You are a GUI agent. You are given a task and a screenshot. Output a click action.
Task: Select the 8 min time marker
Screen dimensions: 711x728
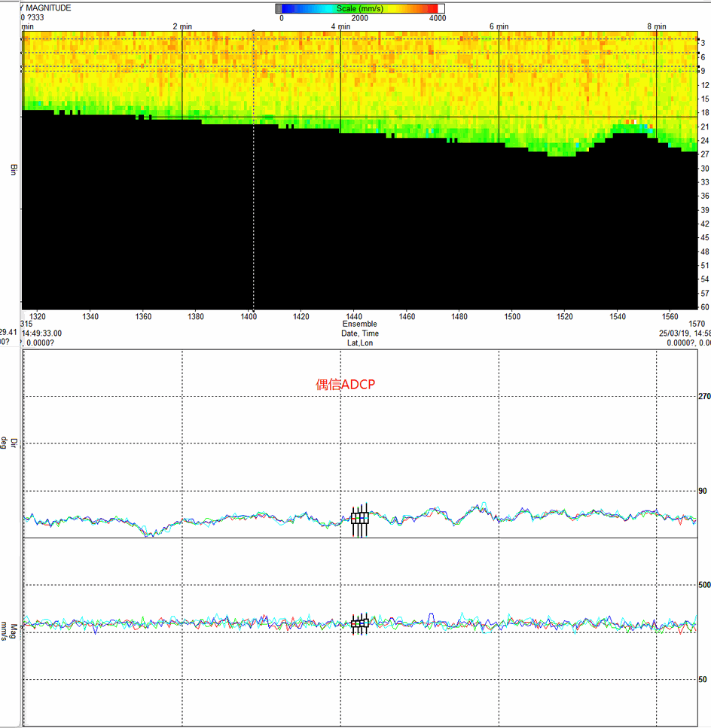click(x=657, y=26)
